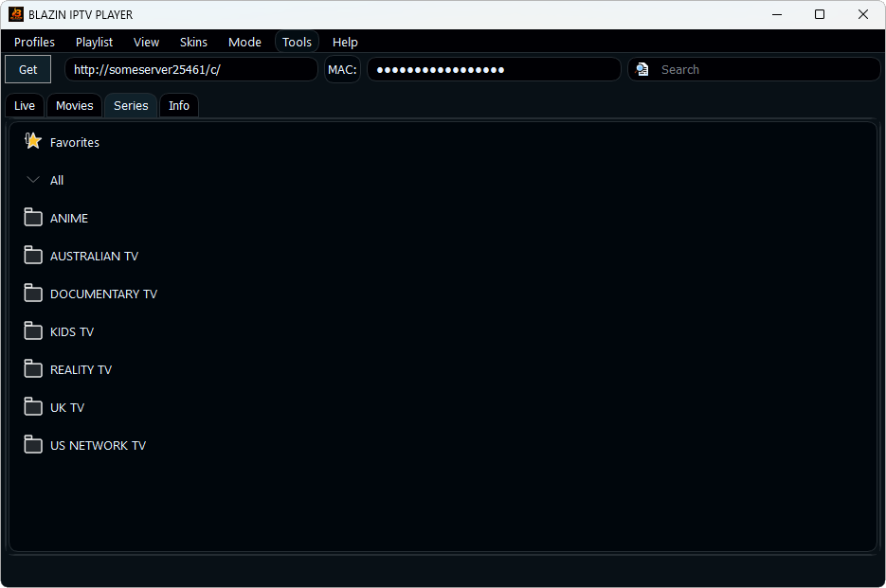
Task: Select the AUSTRALIAN TV category text
Action: (95, 256)
